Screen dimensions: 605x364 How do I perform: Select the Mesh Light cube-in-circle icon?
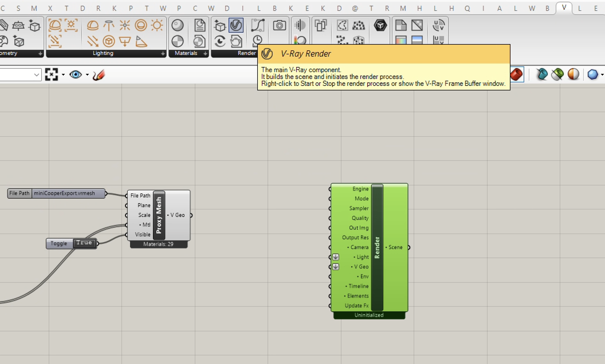pyautogui.click(x=109, y=41)
